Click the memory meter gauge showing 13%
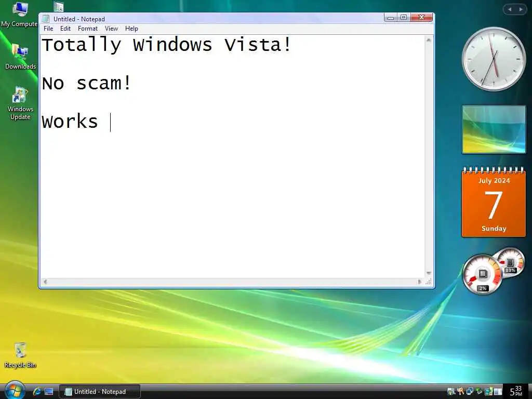 coord(511,262)
